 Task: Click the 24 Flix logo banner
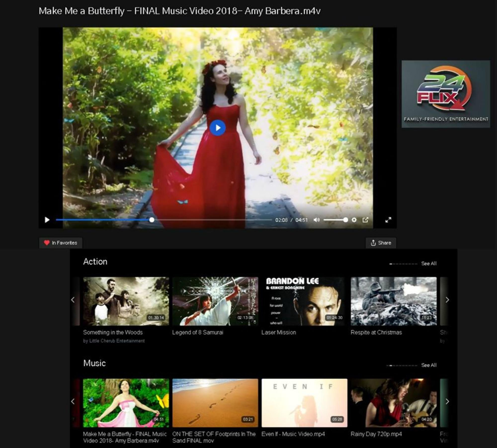(x=446, y=94)
